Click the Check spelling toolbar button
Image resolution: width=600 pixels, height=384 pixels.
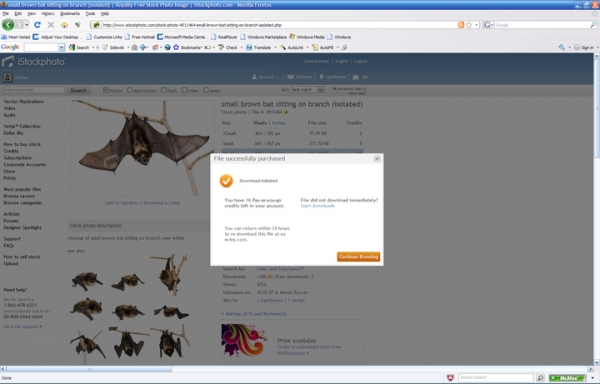tap(228, 47)
